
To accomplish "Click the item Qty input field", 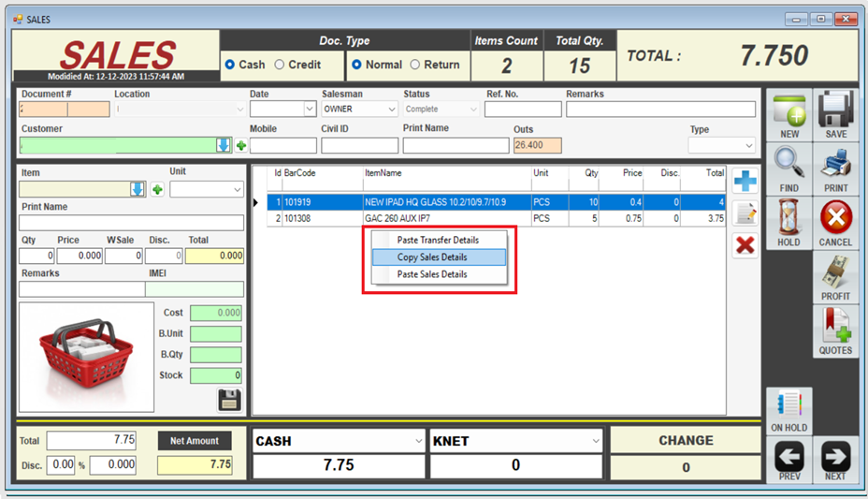I will [36, 256].
